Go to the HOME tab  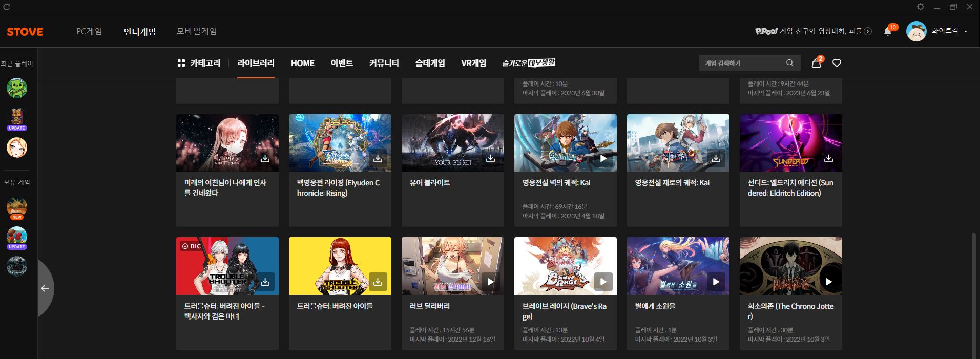pos(303,63)
